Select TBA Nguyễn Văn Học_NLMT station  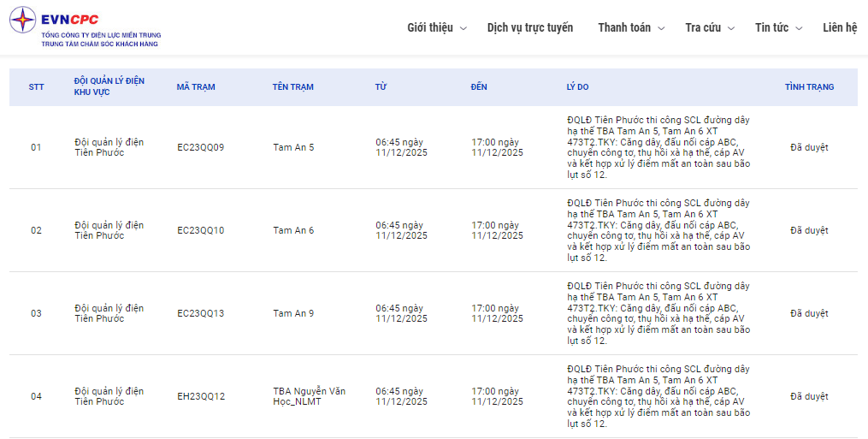[309, 396]
